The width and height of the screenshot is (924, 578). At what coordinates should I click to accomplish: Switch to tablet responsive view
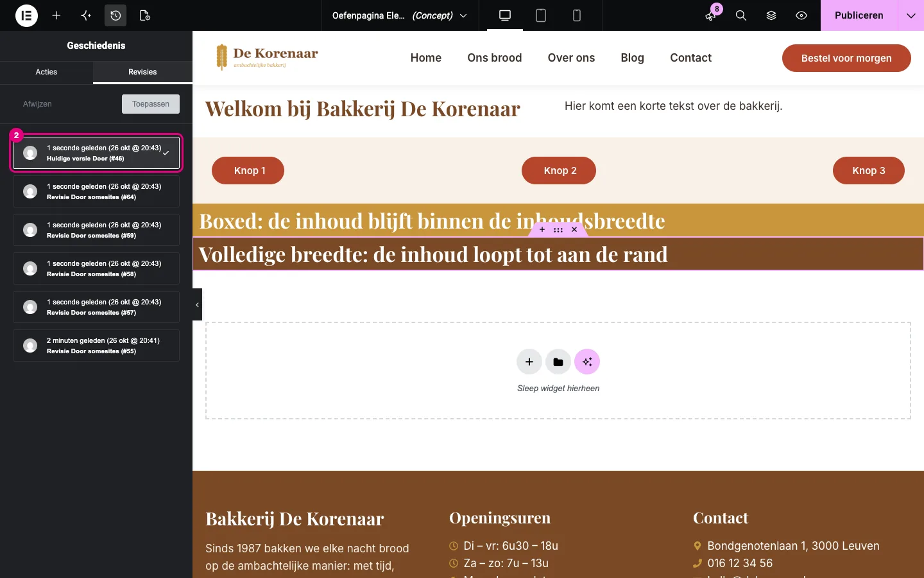pos(541,15)
